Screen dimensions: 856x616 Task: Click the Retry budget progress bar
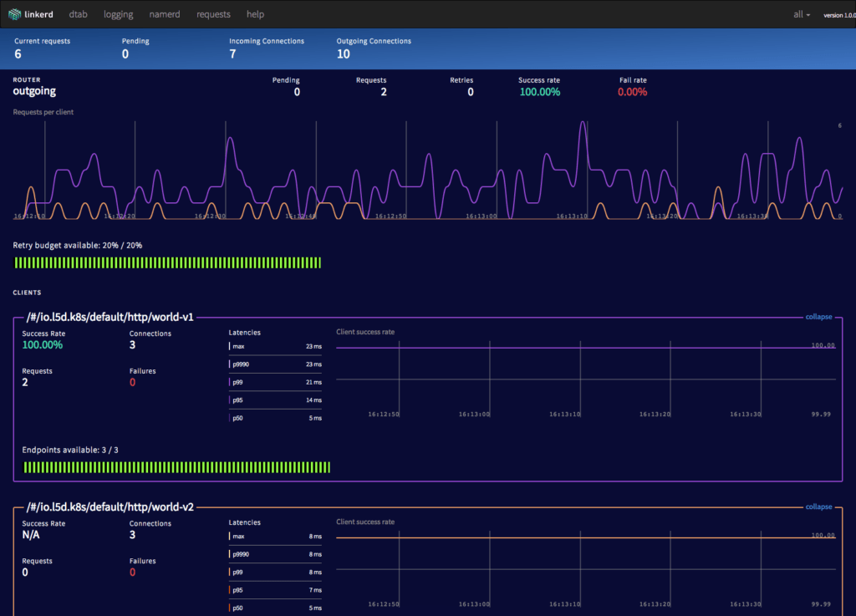[x=167, y=262]
